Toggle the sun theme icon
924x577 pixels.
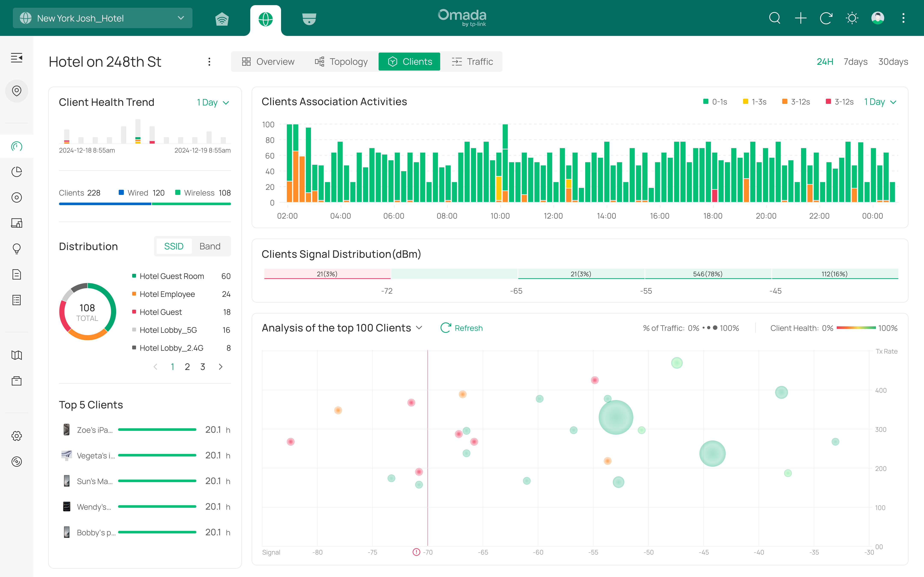tap(852, 18)
